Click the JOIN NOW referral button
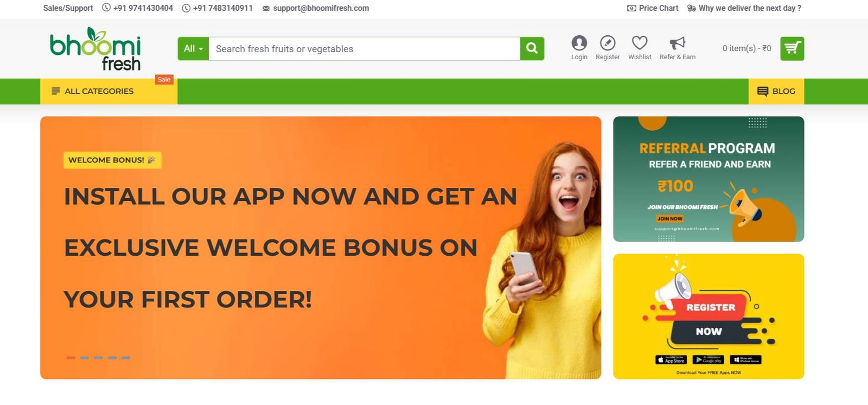The image size is (868, 405). click(x=670, y=219)
